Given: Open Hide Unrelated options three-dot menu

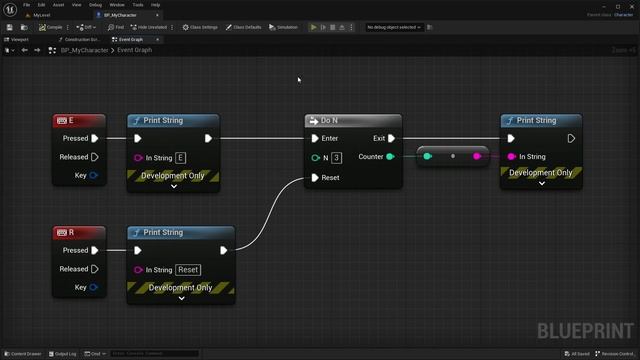Looking at the screenshot, I should tap(172, 27).
